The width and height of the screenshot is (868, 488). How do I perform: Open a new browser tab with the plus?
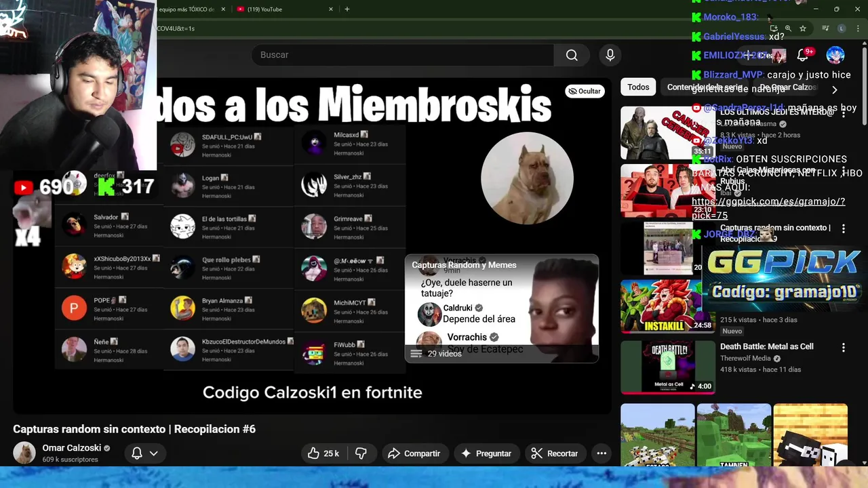347,9
